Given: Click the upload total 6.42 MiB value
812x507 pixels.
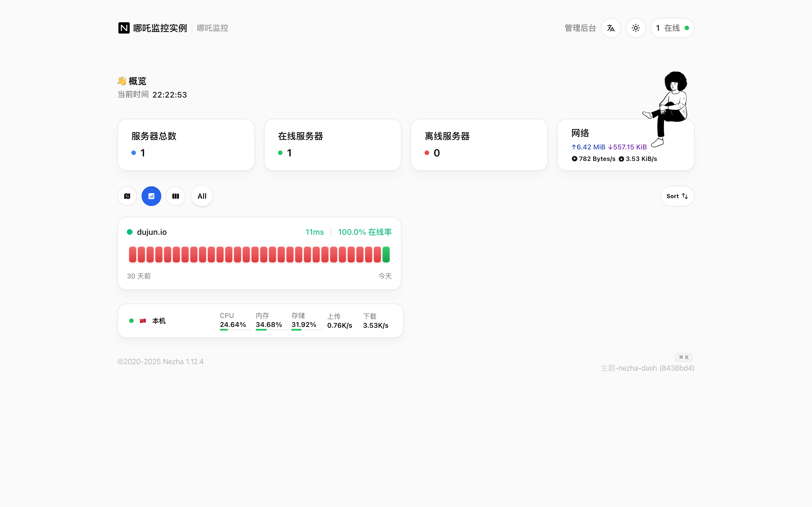Looking at the screenshot, I should (x=588, y=147).
